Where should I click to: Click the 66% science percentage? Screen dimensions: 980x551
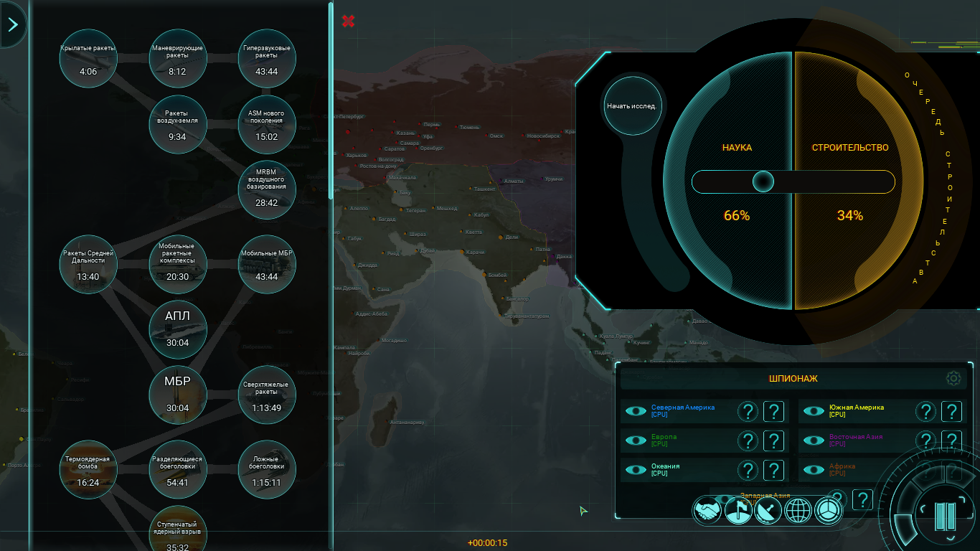(736, 215)
